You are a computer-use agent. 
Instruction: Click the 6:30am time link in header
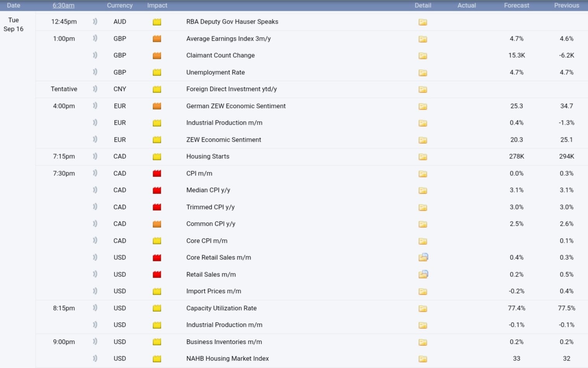pyautogui.click(x=64, y=5)
